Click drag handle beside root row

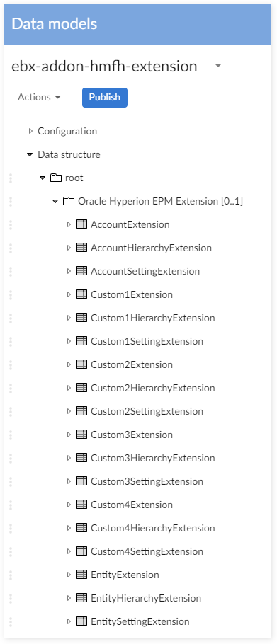click(x=11, y=178)
